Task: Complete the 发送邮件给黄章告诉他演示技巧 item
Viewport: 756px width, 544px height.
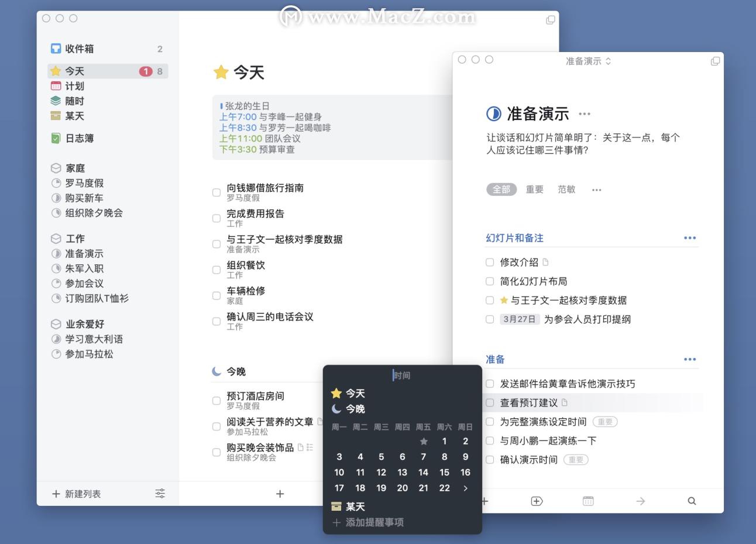Action: (490, 383)
